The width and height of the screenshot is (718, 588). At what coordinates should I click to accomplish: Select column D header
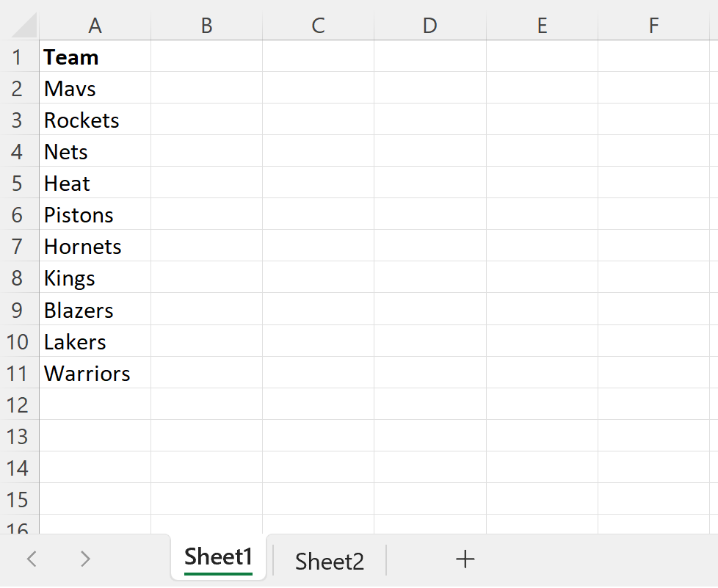[429, 25]
